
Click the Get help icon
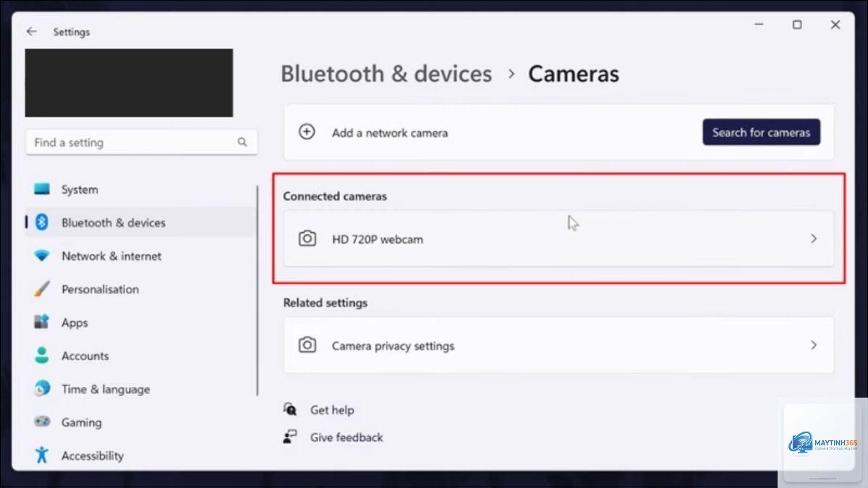coord(290,410)
